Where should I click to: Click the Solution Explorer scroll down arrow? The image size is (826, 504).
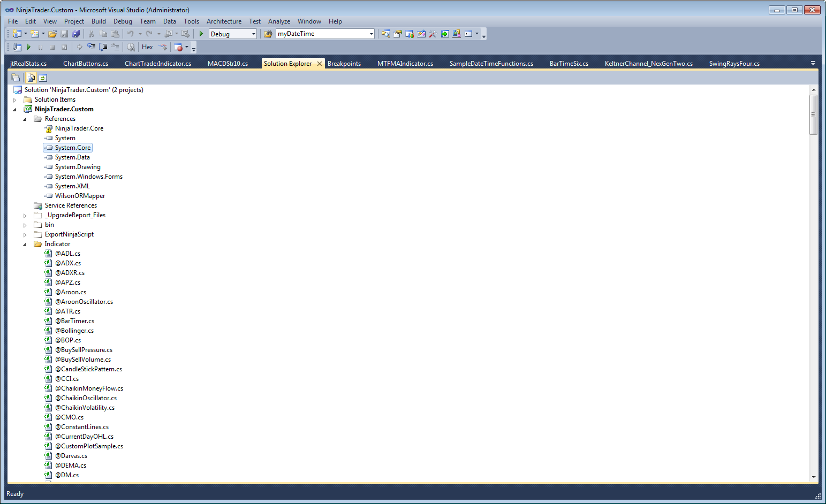click(814, 477)
